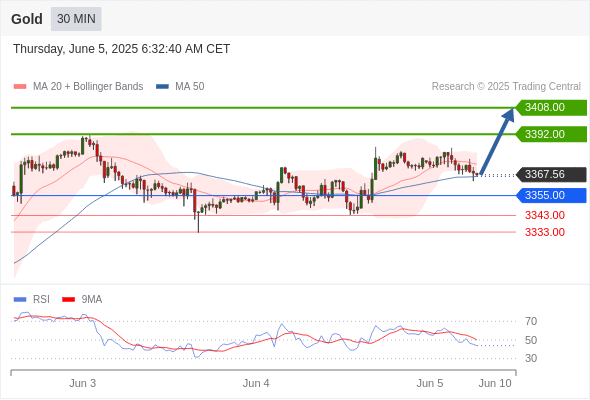The width and height of the screenshot is (590, 400).
Task: Click the red 3333.00 support label
Action: [545, 232]
